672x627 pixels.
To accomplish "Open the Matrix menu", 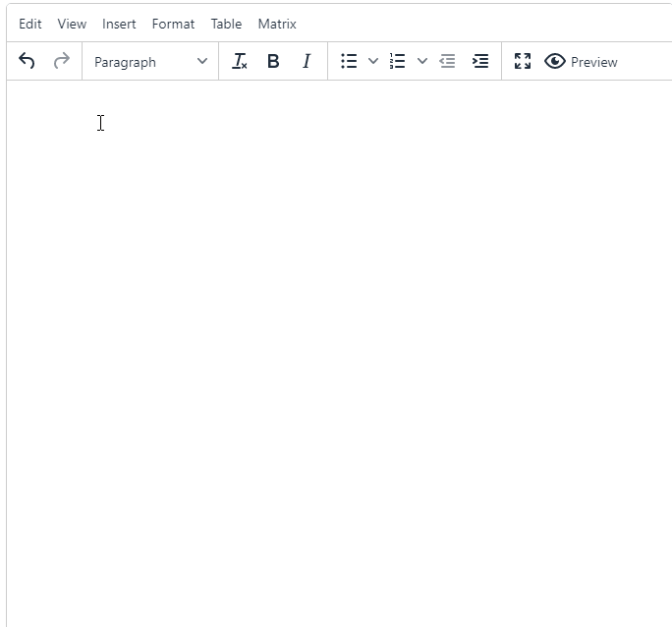I will pos(277,24).
